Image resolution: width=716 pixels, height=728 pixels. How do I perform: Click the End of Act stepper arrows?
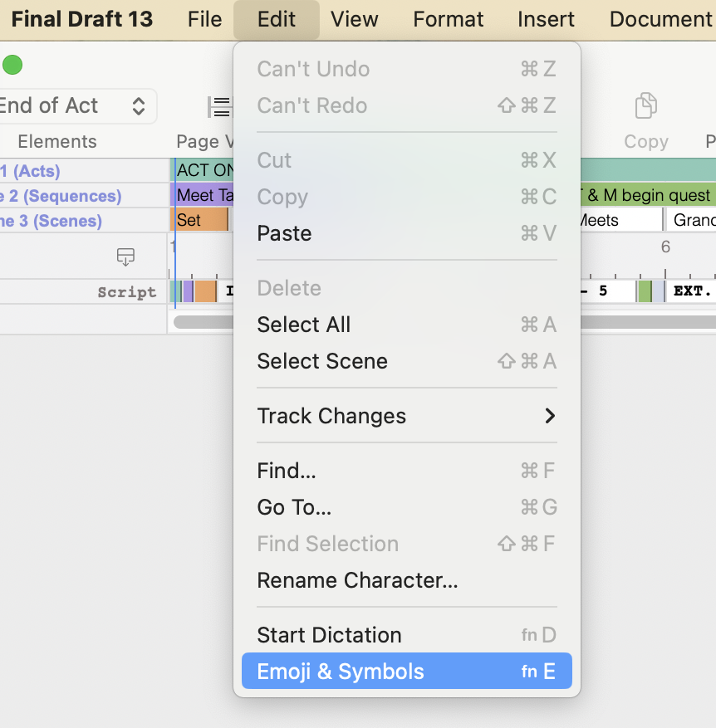tap(140, 106)
